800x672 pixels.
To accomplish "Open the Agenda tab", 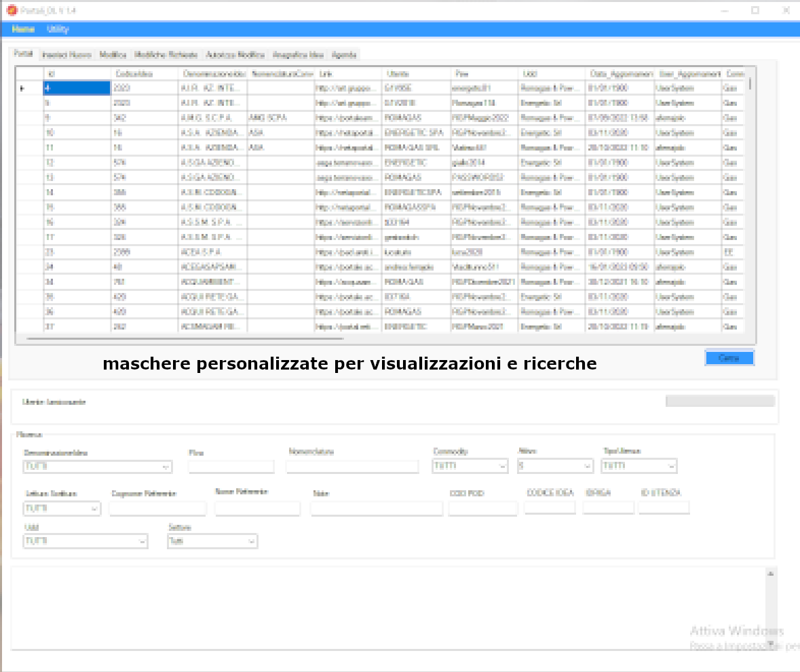I will click(x=343, y=55).
